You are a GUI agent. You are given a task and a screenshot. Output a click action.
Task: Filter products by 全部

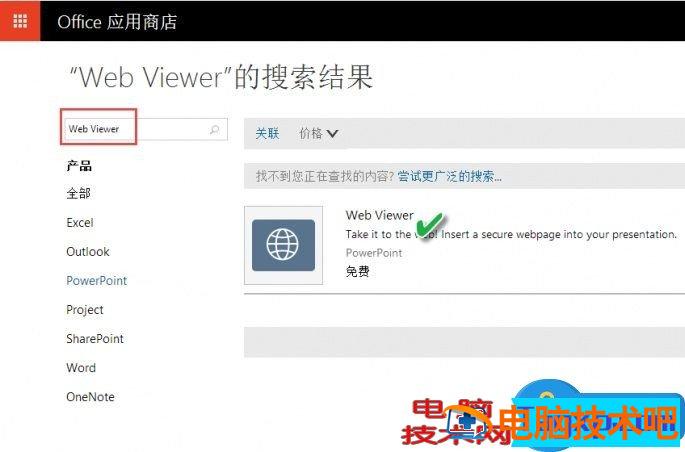(79, 193)
